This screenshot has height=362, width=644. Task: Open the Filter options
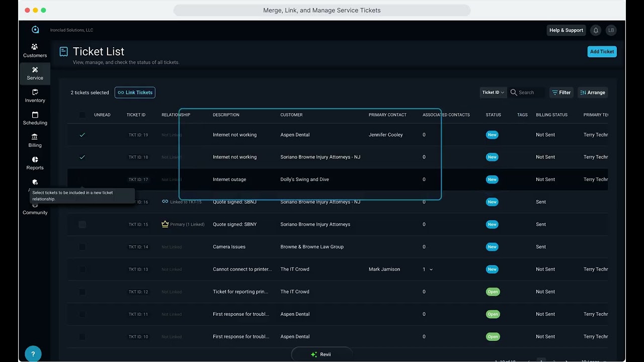point(561,93)
